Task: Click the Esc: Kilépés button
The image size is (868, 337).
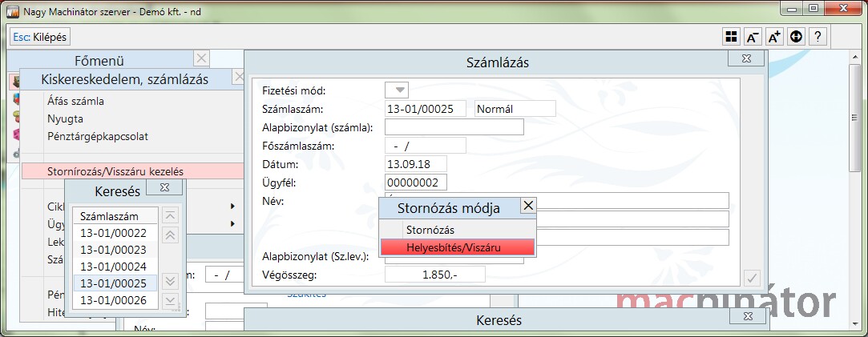Action: (x=40, y=37)
